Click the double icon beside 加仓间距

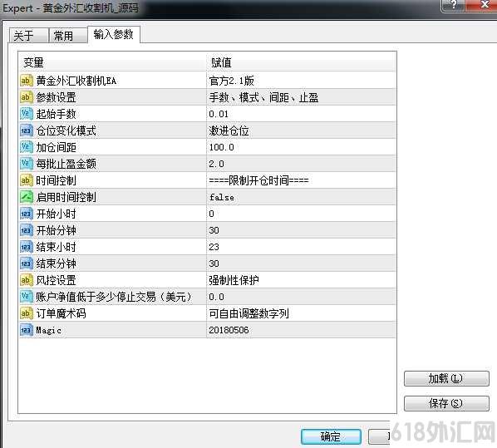point(27,147)
